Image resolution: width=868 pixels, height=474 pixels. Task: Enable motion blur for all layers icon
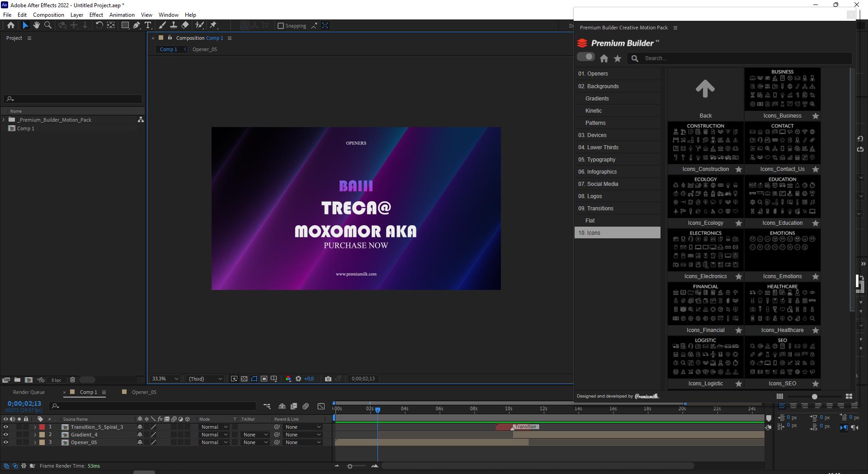point(306,406)
